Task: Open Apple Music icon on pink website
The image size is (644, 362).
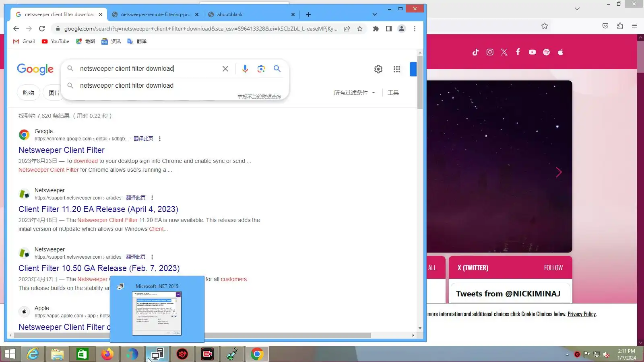Action: click(x=560, y=52)
